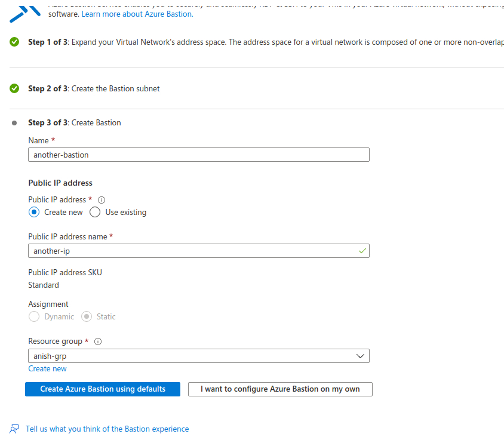The width and height of the screenshot is (504, 440).
Task: Click the info icon beside Public IP address
Action: tap(101, 200)
